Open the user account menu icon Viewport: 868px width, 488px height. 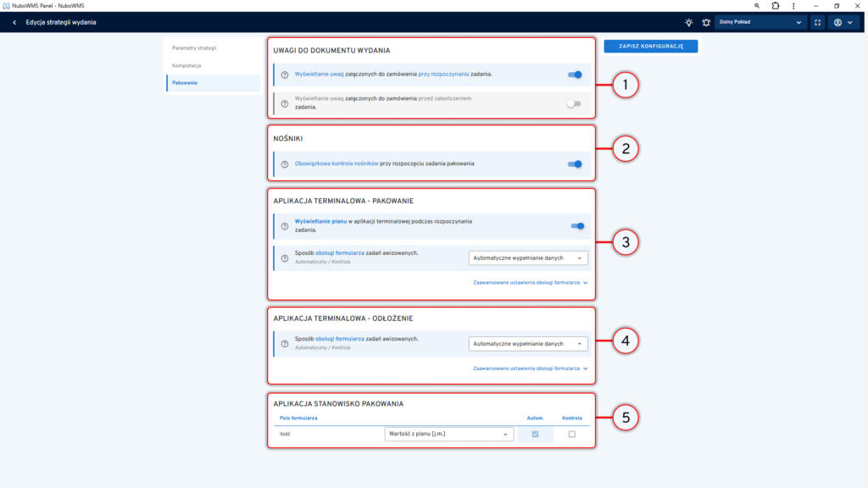click(842, 23)
